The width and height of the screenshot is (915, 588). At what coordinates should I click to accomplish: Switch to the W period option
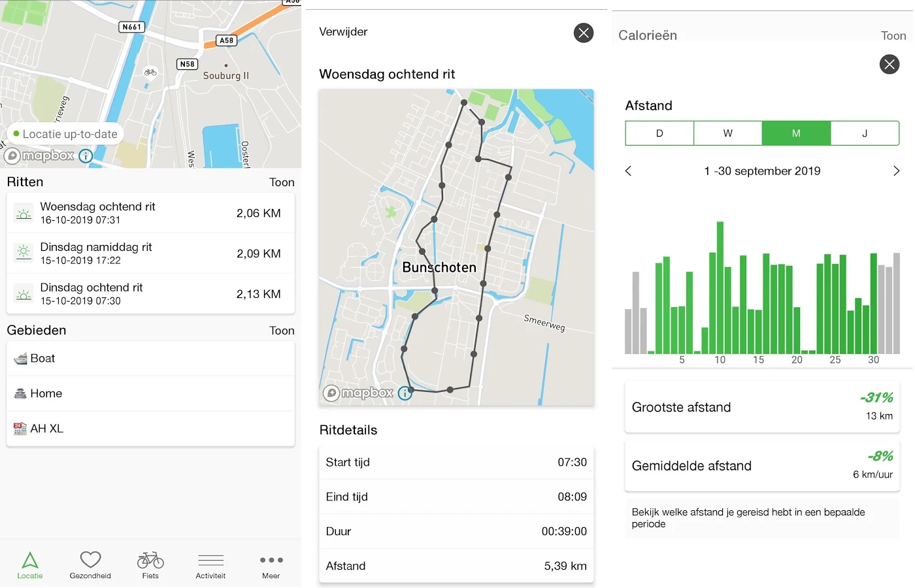click(727, 133)
